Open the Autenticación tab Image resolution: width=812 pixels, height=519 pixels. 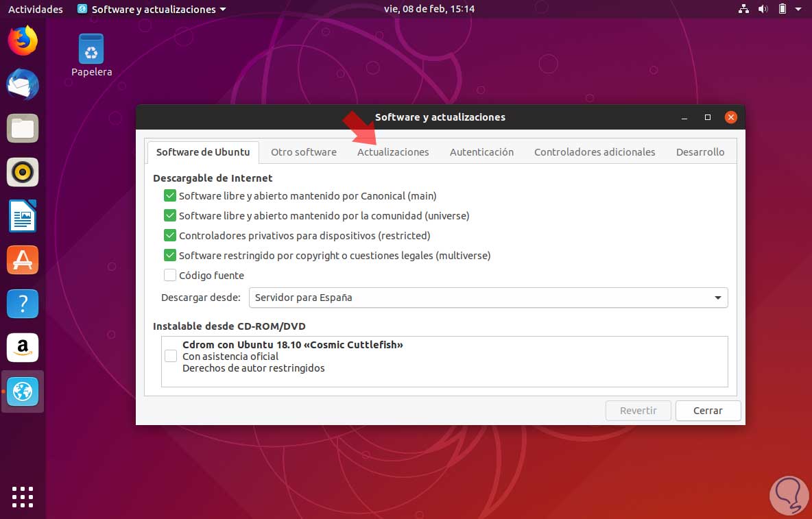tap(481, 152)
